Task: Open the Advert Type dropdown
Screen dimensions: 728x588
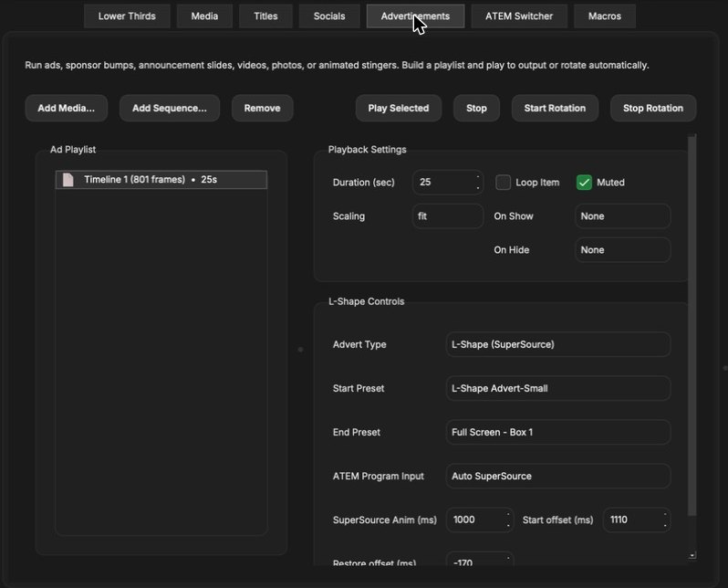Action: tap(558, 344)
